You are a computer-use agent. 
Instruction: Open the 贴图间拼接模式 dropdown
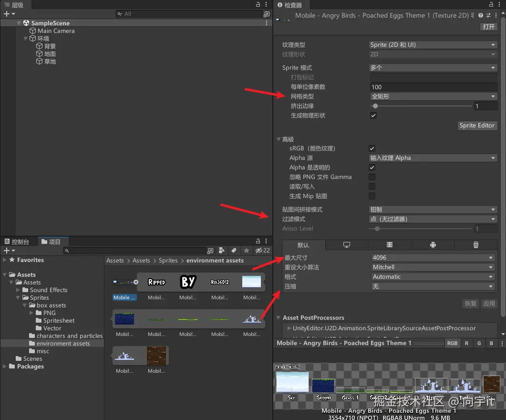pos(433,210)
